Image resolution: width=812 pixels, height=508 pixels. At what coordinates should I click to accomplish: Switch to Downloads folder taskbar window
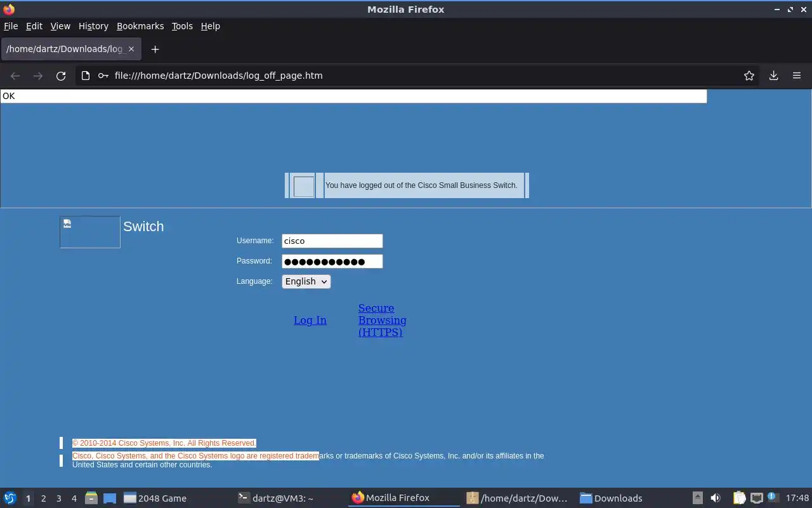[632, 498]
